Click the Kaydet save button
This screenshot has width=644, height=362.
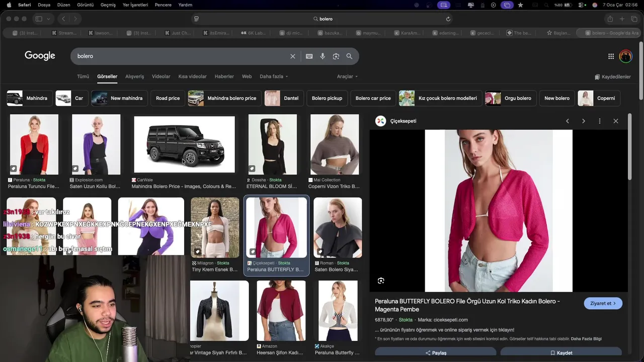coord(561,352)
